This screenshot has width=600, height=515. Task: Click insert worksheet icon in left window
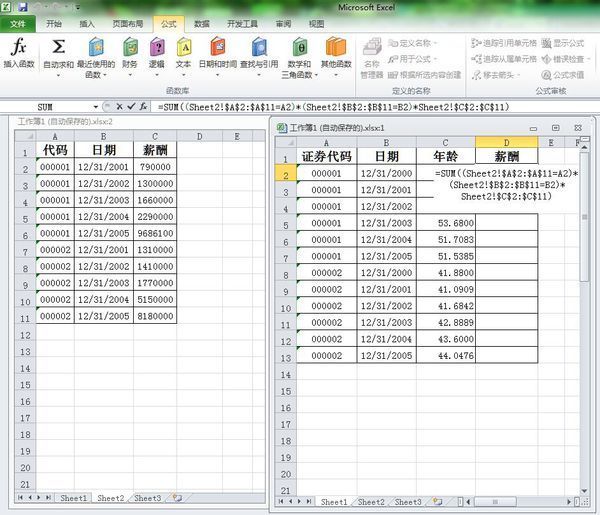[177, 498]
